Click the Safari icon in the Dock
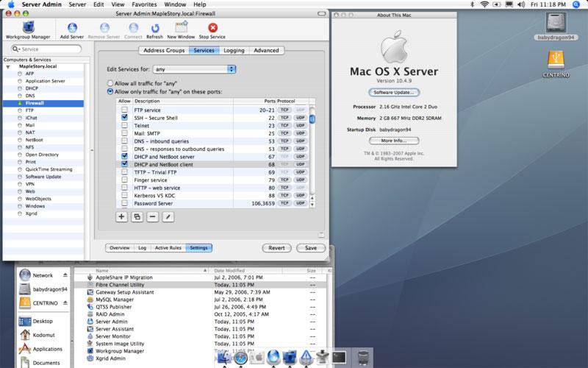The image size is (588, 368). coord(240,358)
